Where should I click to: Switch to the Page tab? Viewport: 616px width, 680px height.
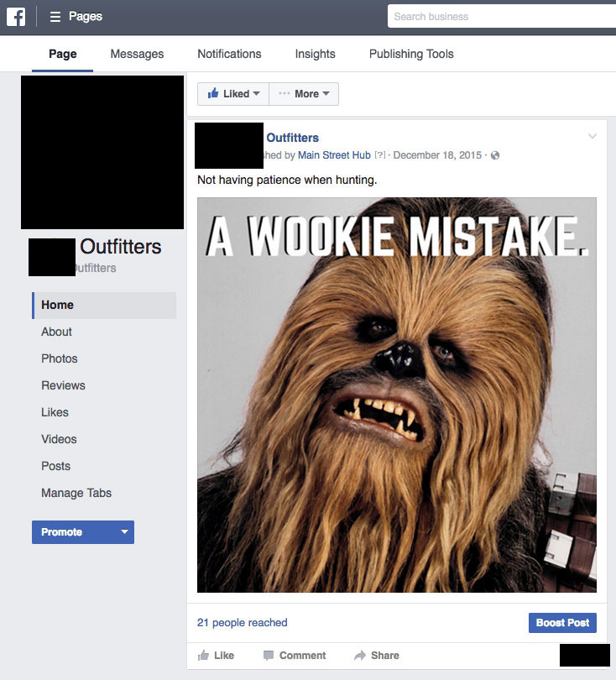62,54
